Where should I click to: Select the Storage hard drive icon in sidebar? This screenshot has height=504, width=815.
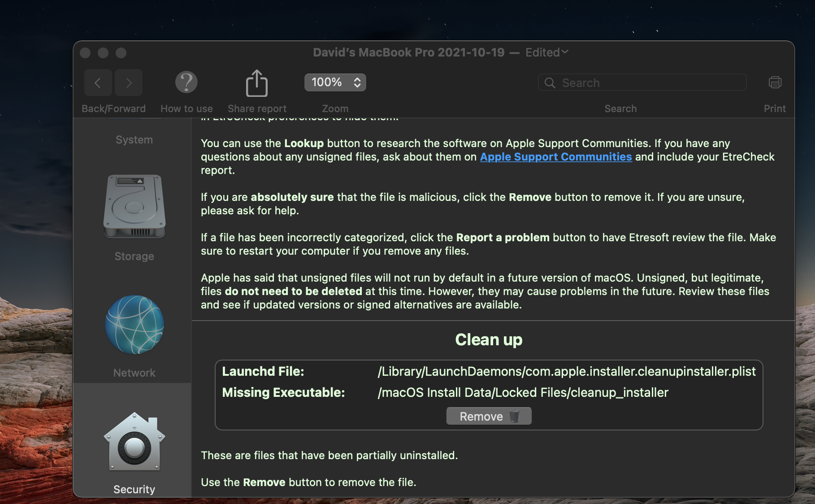point(134,206)
